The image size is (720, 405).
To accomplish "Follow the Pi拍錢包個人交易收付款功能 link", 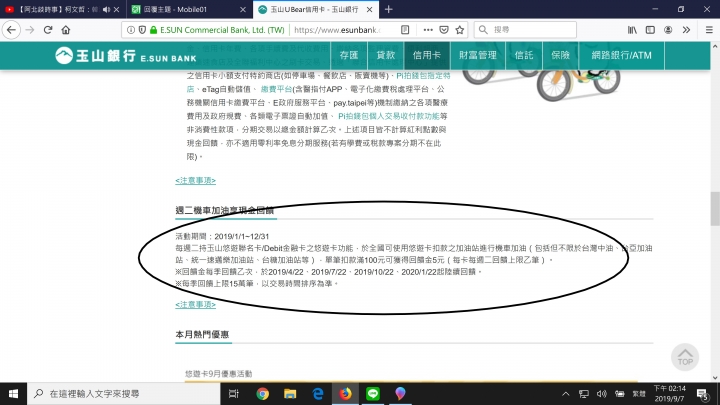I will click(x=389, y=116).
